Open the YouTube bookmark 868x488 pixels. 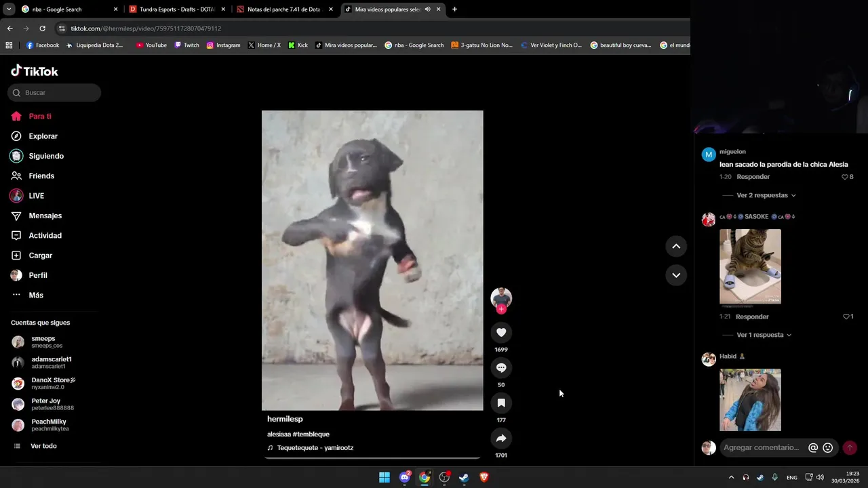(151, 45)
